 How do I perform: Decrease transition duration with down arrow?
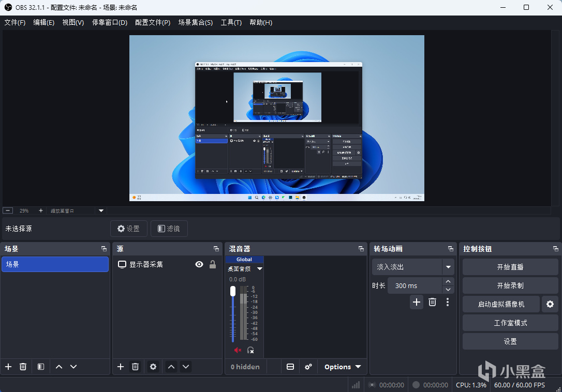coord(448,290)
